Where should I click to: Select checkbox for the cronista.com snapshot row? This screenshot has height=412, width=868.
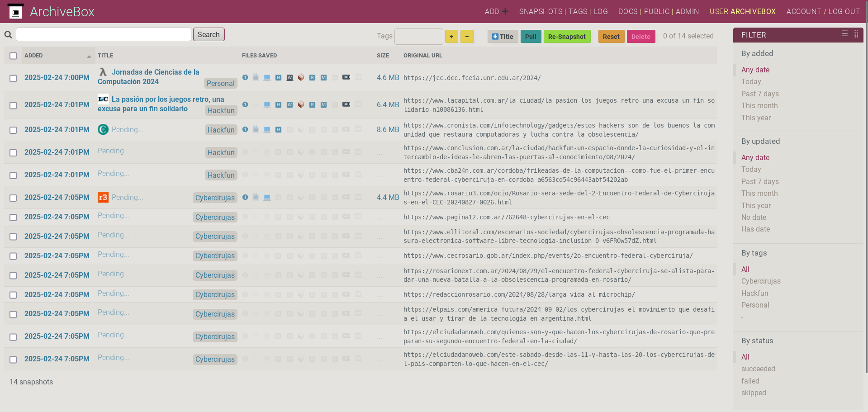(x=13, y=130)
